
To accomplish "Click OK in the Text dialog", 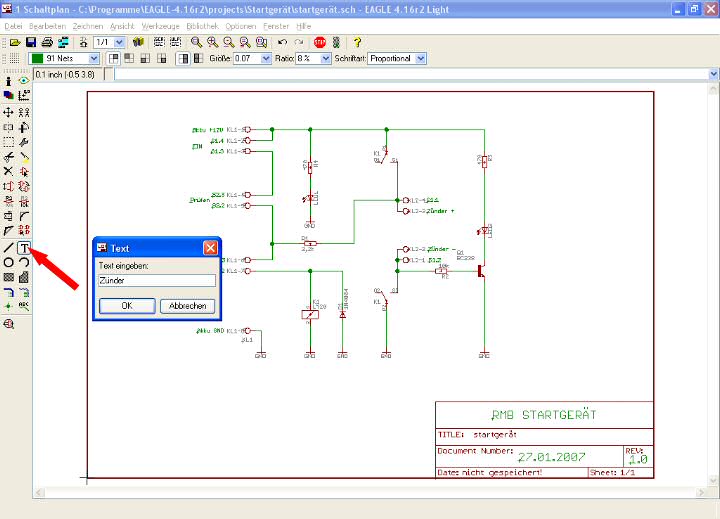I will [126, 306].
